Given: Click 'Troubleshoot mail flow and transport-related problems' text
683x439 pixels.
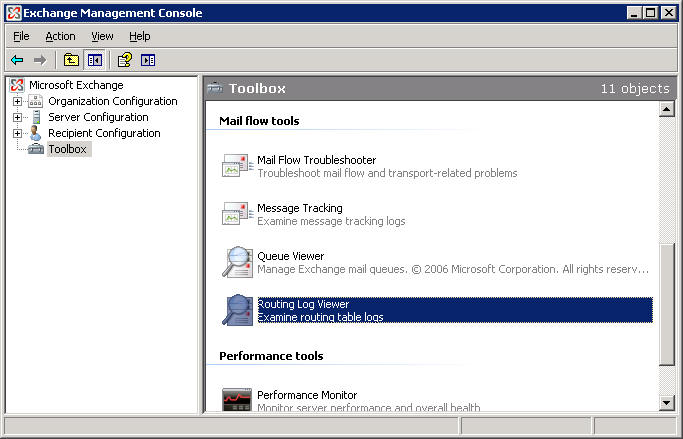Looking at the screenshot, I should [387, 173].
